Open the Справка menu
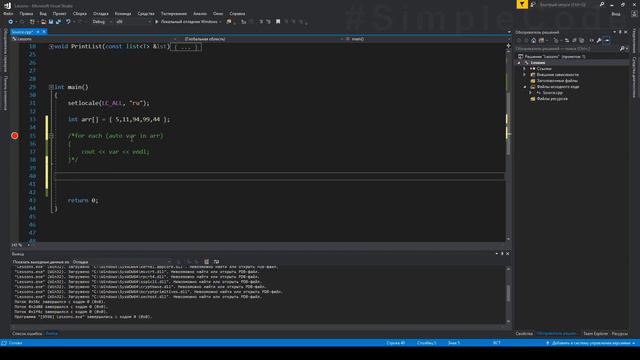640x360 pixels. point(237,13)
